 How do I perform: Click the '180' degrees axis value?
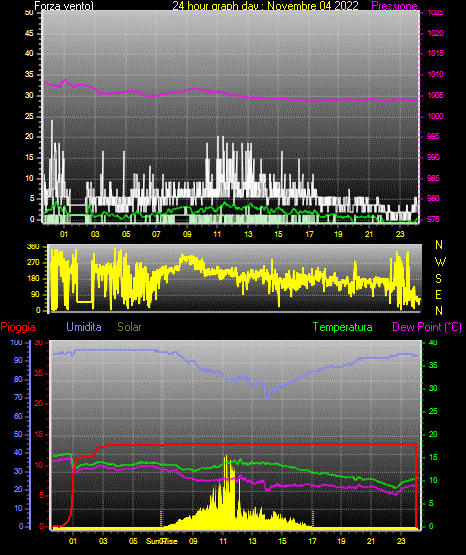[33, 279]
